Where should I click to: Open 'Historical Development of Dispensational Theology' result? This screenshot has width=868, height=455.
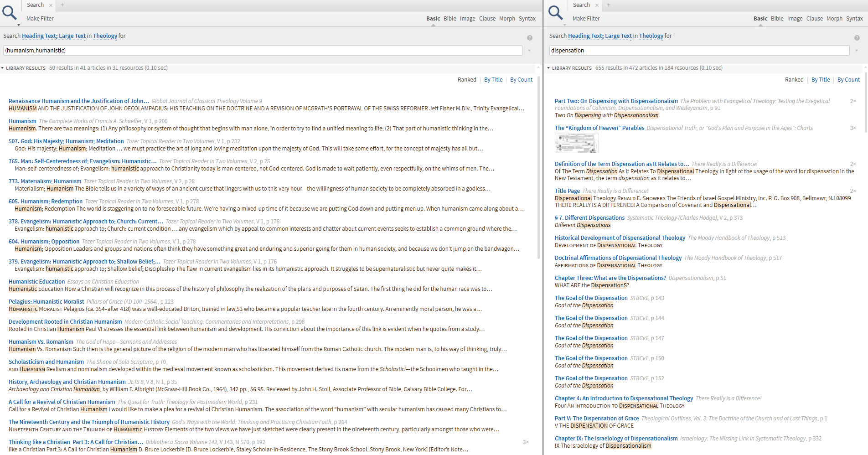point(620,238)
